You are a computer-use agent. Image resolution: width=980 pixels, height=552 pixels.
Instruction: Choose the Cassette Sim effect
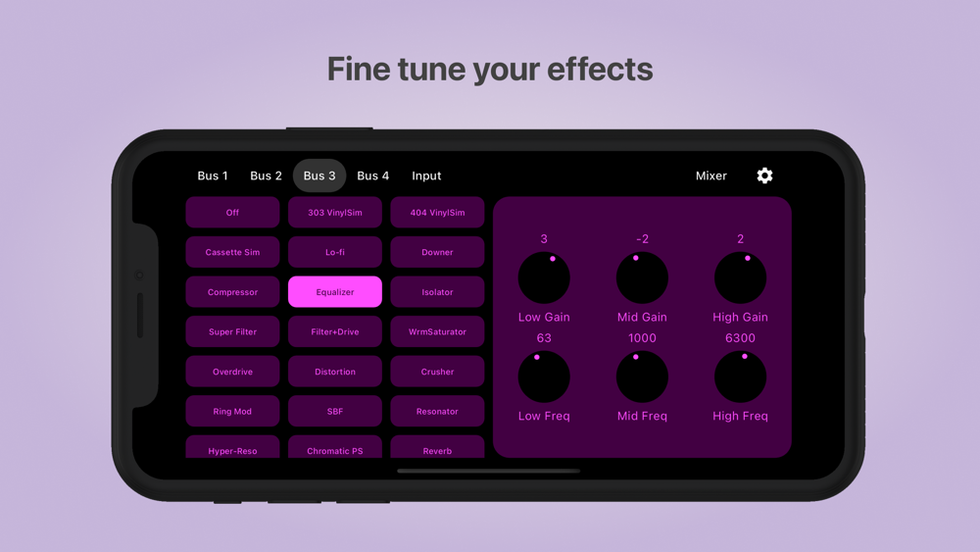tap(232, 252)
